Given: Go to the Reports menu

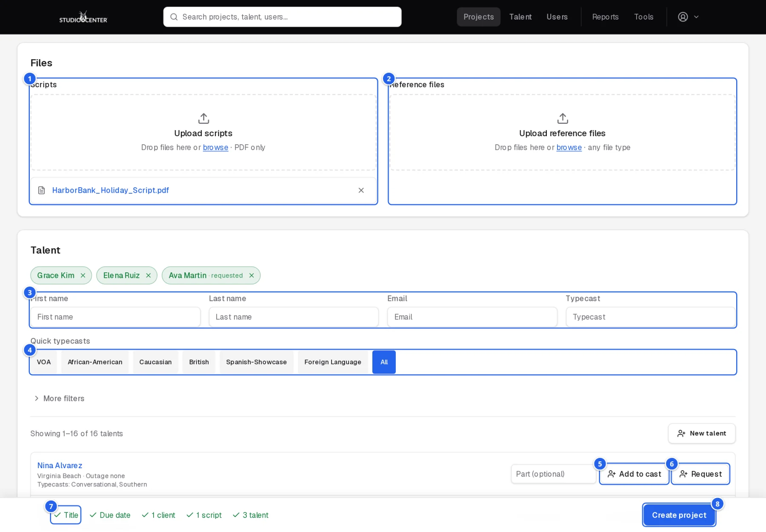Looking at the screenshot, I should 605,17.
